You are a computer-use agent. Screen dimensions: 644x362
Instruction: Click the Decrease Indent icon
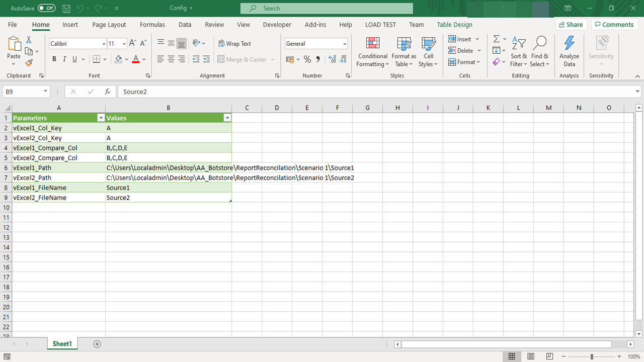point(196,59)
